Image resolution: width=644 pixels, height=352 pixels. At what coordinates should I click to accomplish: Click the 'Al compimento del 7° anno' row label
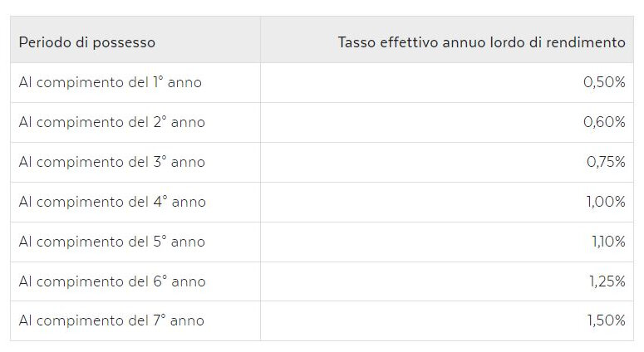pyautogui.click(x=111, y=320)
